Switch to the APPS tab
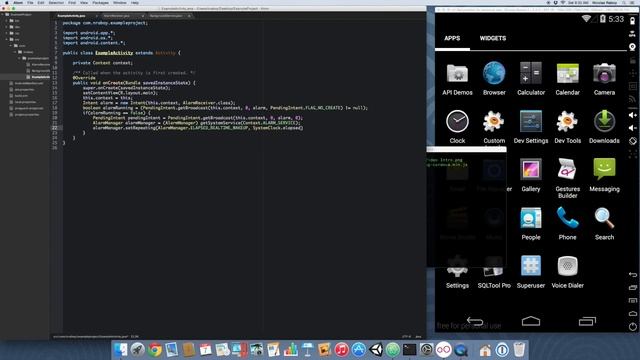 pyautogui.click(x=452, y=38)
